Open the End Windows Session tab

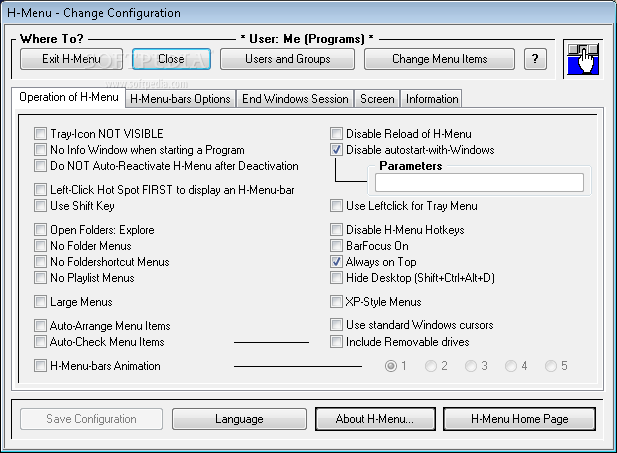(x=295, y=99)
